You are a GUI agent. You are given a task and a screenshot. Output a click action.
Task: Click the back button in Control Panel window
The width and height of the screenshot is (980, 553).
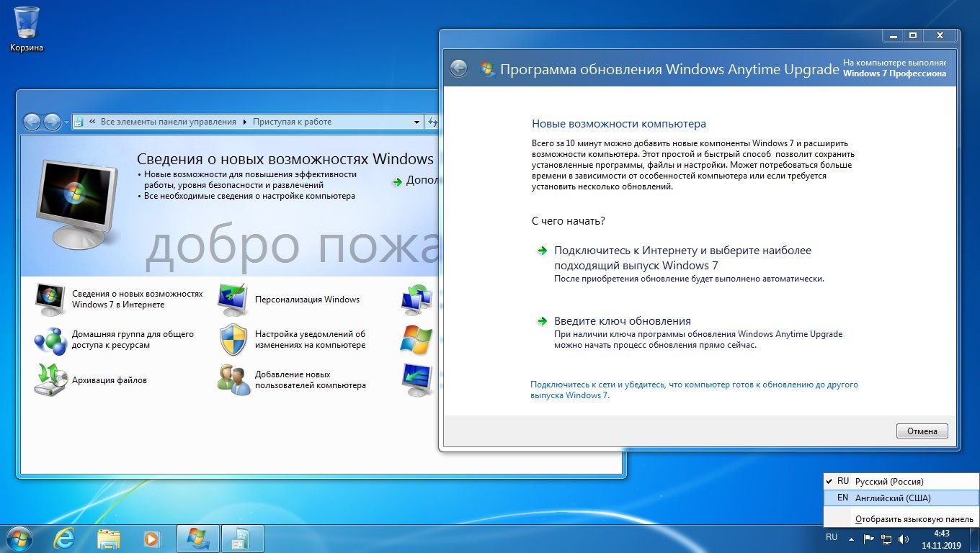[x=32, y=122]
